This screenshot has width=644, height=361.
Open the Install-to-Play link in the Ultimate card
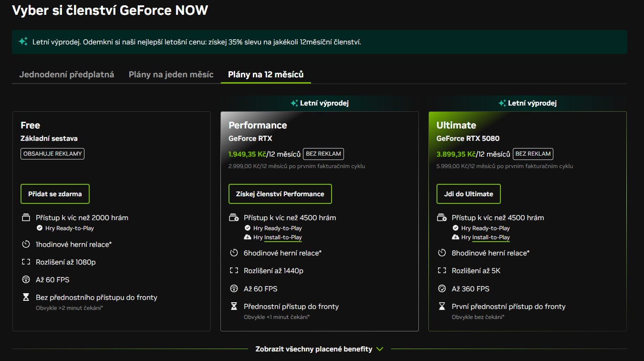[491, 237]
